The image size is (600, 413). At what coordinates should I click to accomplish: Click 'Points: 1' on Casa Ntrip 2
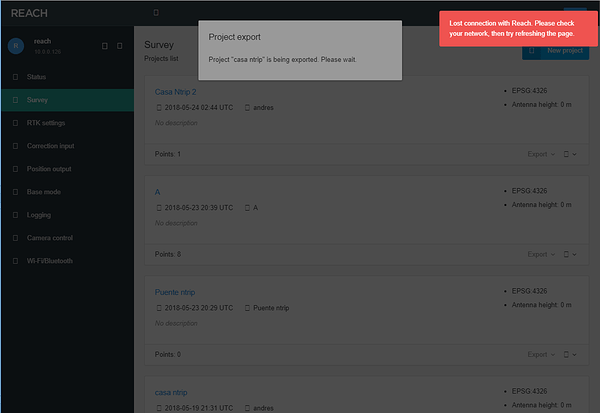168,154
